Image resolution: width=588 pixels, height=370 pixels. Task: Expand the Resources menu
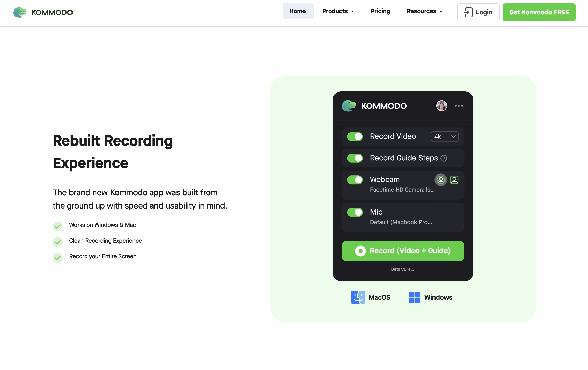(424, 11)
